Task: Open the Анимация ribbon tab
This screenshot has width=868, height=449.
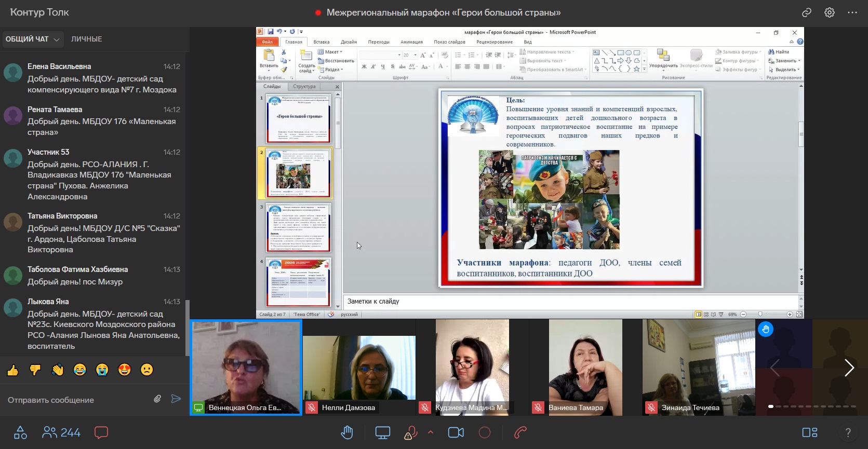Action: [411, 42]
